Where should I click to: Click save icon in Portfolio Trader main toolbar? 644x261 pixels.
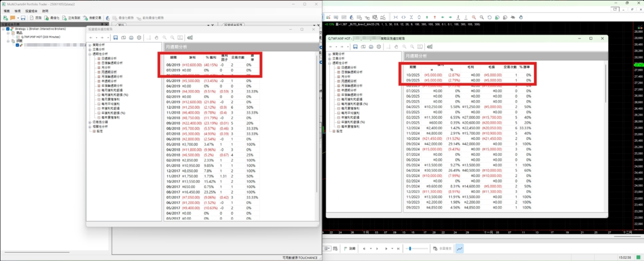click(x=23, y=18)
